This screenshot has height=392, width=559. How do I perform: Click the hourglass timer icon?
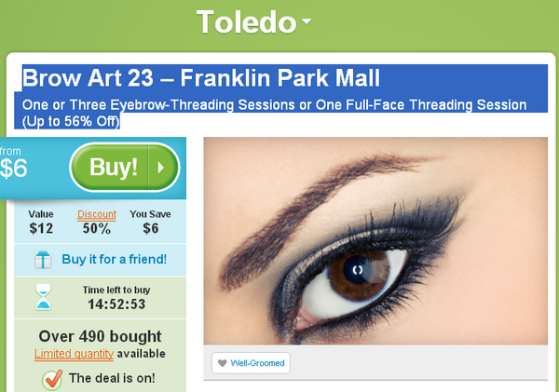pos(44,296)
